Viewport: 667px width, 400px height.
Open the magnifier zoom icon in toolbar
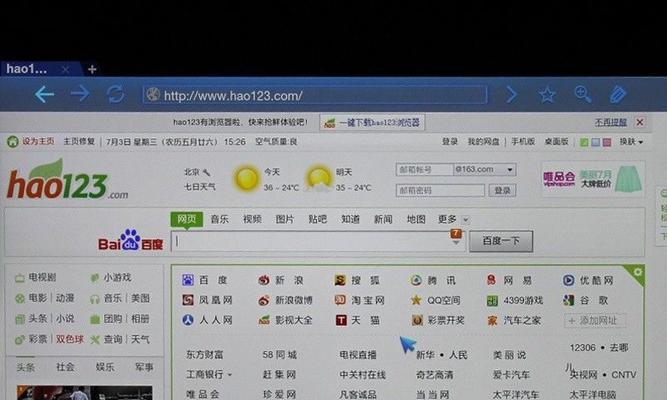pyautogui.click(x=582, y=94)
